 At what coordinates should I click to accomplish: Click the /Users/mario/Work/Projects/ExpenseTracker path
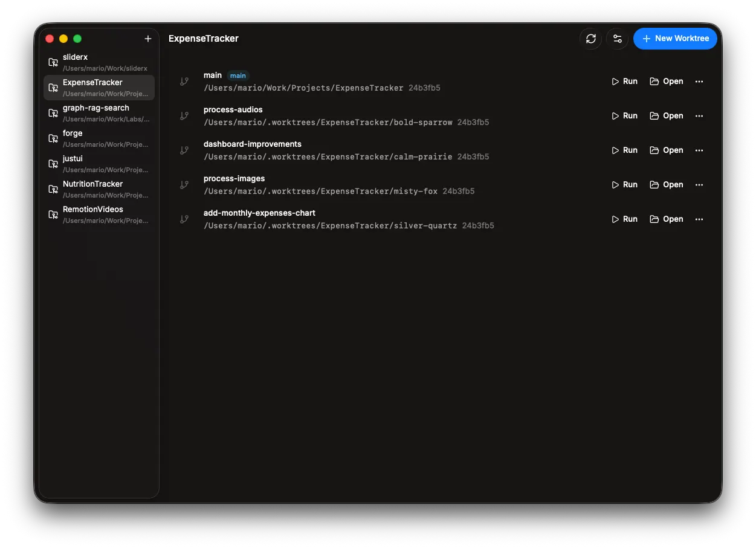(303, 88)
